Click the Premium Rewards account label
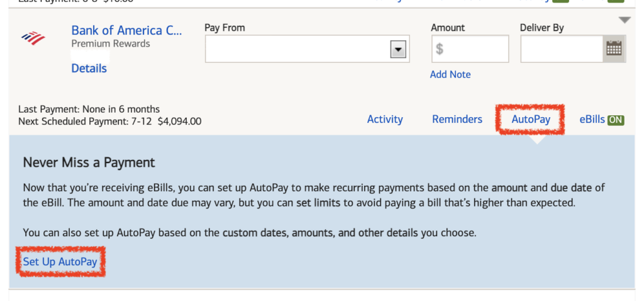This screenshot has height=301, width=644. pos(111,43)
